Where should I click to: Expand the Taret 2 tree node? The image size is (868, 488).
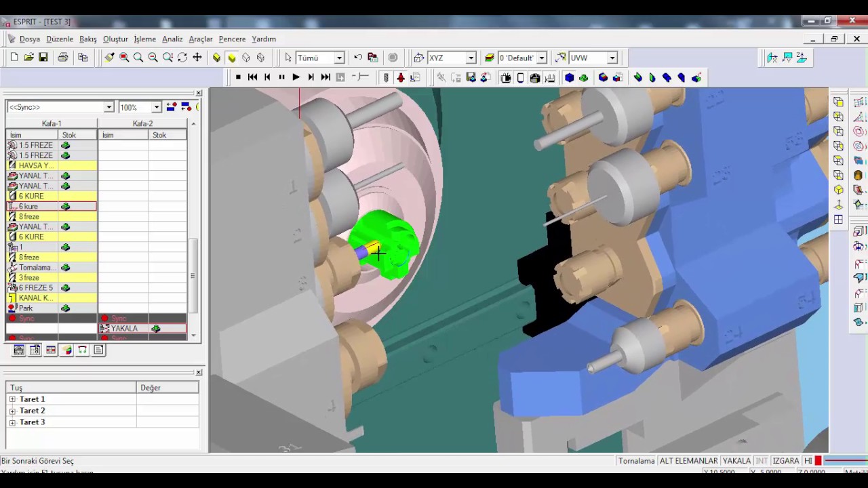pyautogui.click(x=12, y=411)
